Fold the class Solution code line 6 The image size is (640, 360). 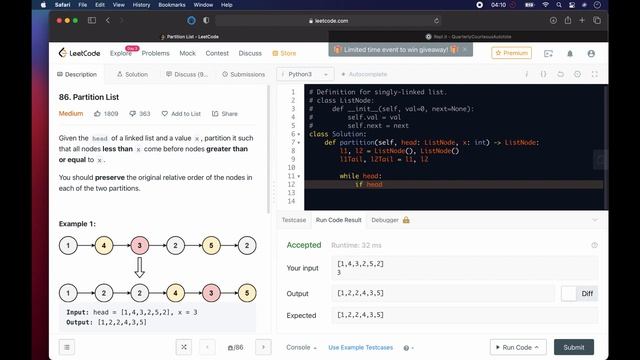coord(299,134)
